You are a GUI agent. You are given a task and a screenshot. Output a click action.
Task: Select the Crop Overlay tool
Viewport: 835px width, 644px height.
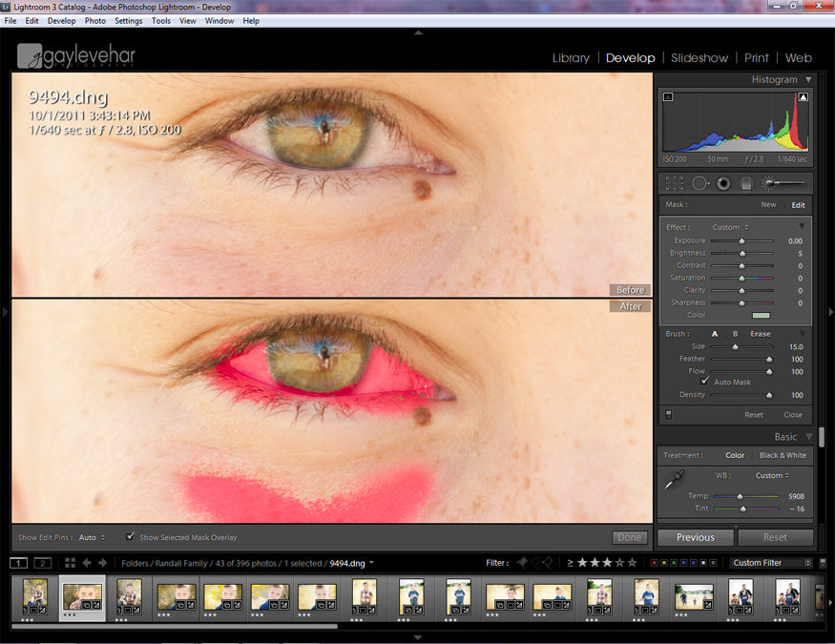(x=675, y=183)
